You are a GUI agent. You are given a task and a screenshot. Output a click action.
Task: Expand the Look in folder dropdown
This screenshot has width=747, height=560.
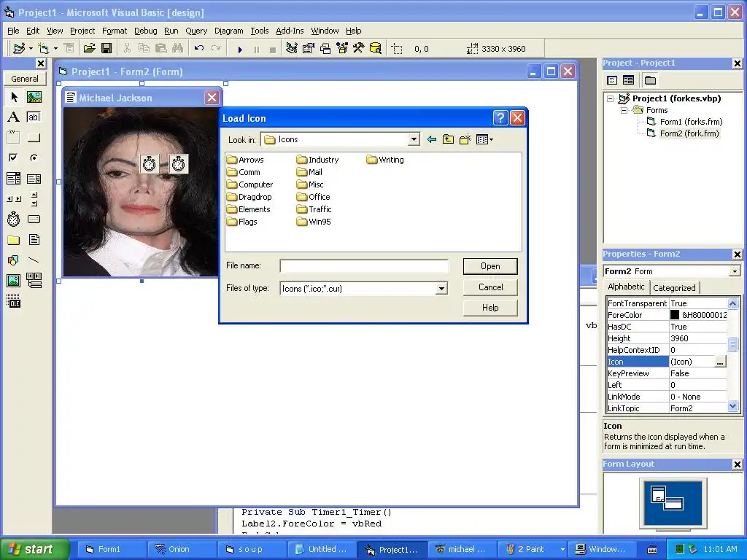[414, 139]
